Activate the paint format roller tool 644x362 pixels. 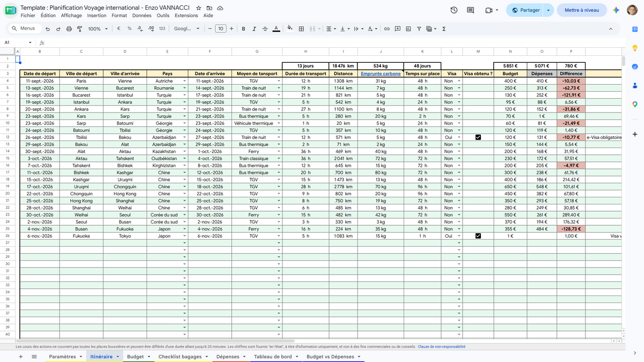pos(79,29)
